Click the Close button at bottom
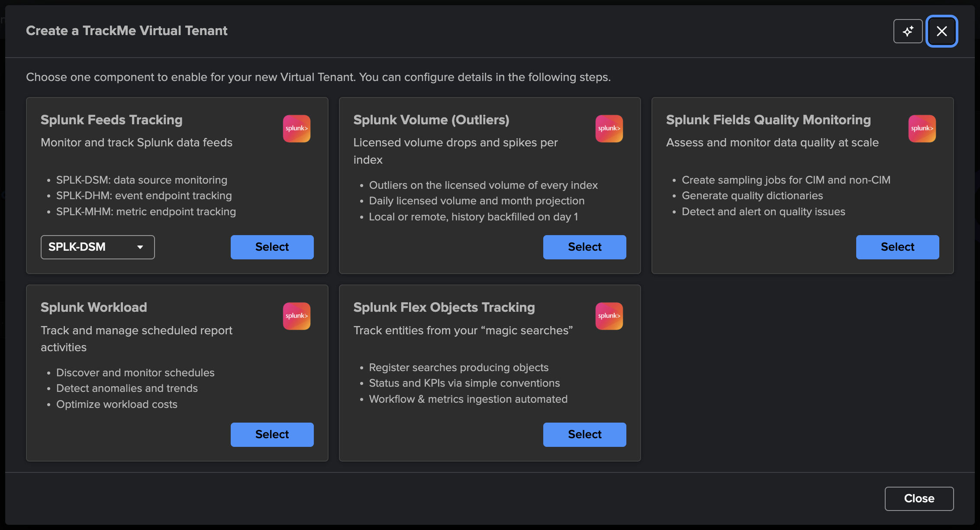980x530 pixels. pos(919,499)
